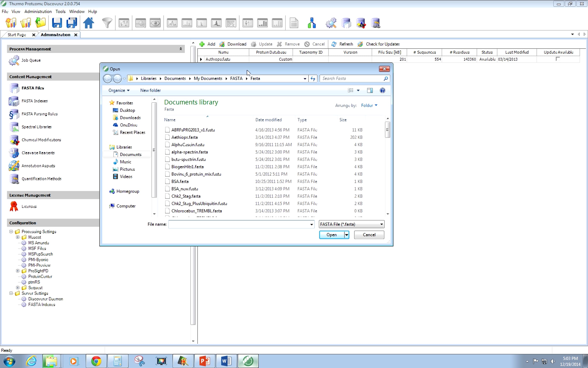
Task: Click Cancel in the Open dialog
Action: [369, 235]
